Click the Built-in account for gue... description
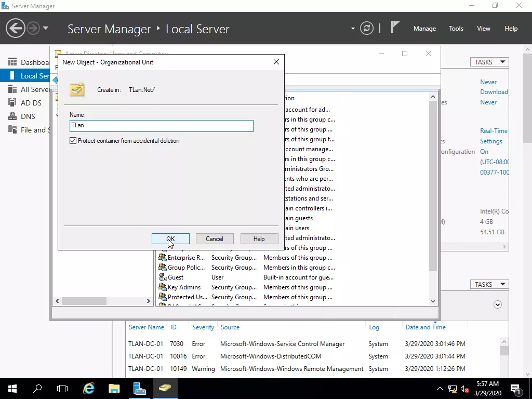The image size is (532, 399). (298, 277)
